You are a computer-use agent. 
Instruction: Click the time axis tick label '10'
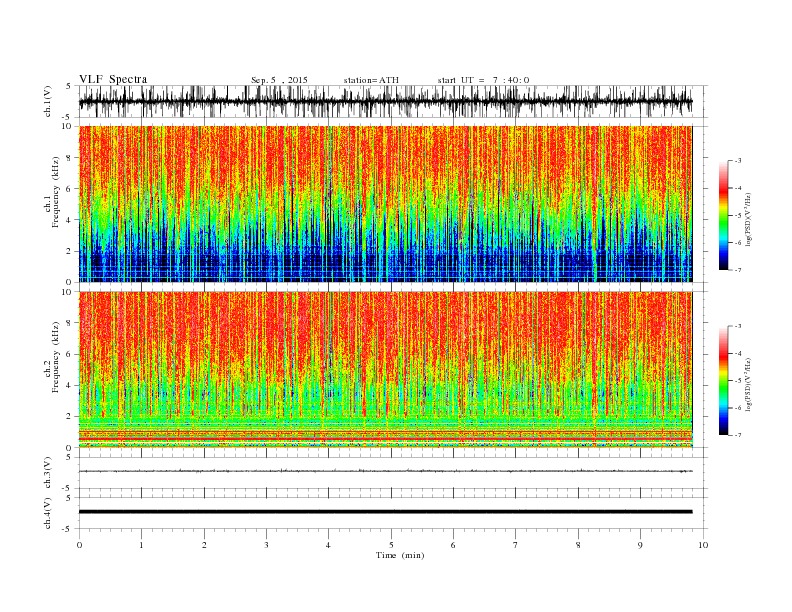(x=703, y=545)
